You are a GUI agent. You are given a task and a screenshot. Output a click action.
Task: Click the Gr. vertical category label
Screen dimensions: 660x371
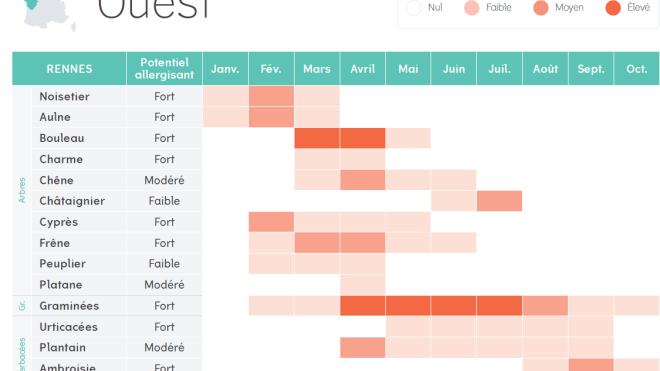22,306
